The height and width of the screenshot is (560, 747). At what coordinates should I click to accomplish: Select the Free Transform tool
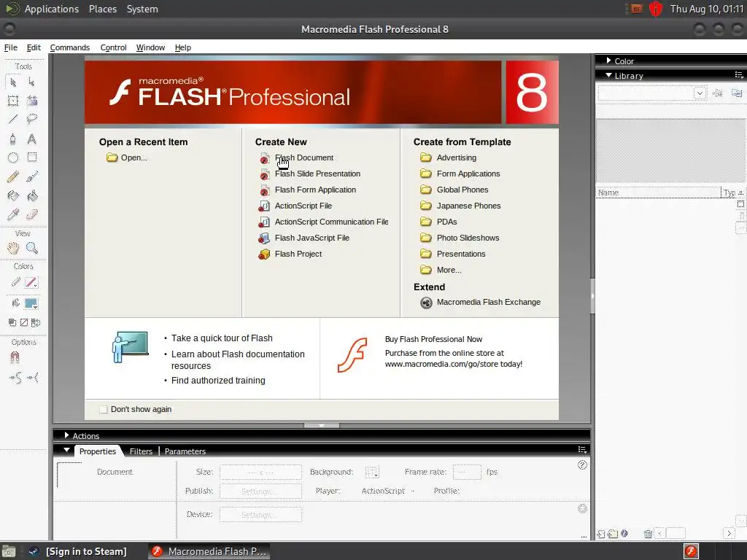point(13,101)
